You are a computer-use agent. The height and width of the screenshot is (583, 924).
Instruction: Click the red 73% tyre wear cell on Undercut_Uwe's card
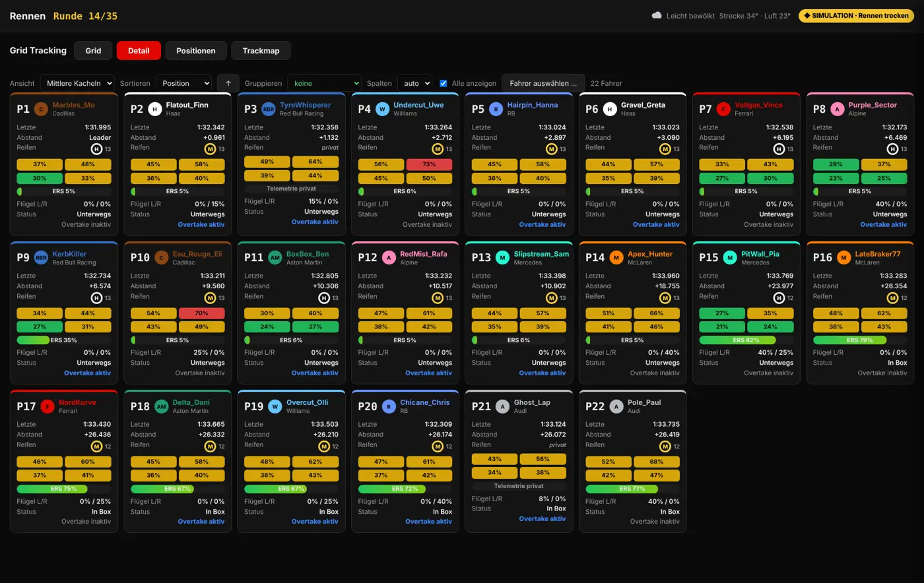pyautogui.click(x=429, y=164)
